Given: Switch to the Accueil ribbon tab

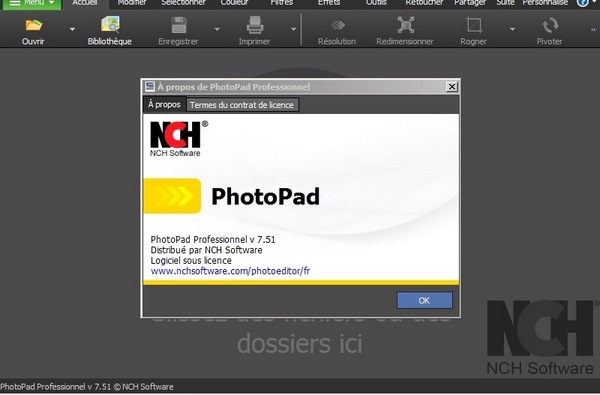Looking at the screenshot, I should click(x=85, y=3).
